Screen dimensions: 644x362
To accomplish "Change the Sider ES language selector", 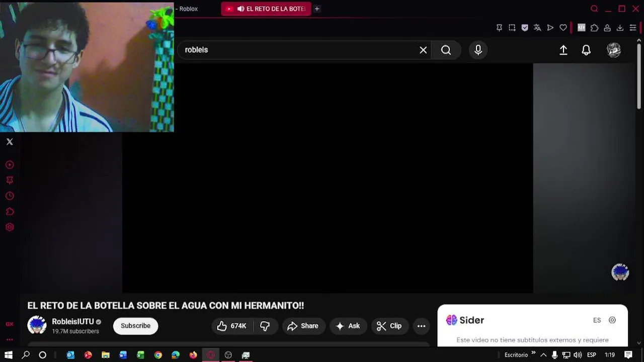I will pos(597,320).
